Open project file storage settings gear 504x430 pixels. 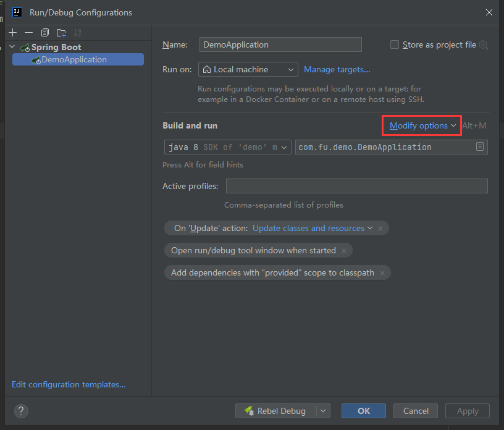click(x=483, y=44)
